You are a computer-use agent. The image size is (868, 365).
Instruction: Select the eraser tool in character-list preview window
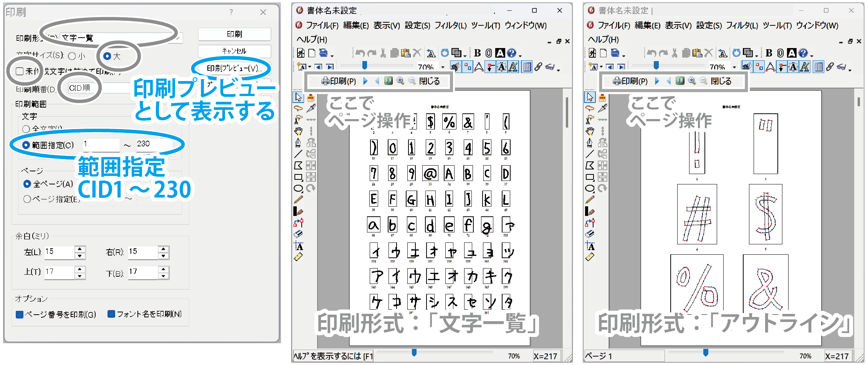pos(298,234)
